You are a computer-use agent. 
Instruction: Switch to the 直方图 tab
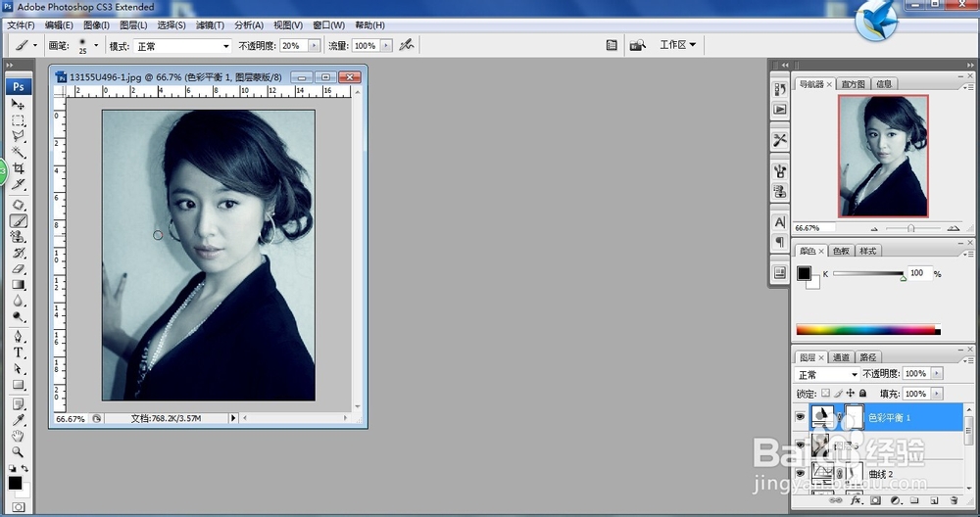point(853,83)
